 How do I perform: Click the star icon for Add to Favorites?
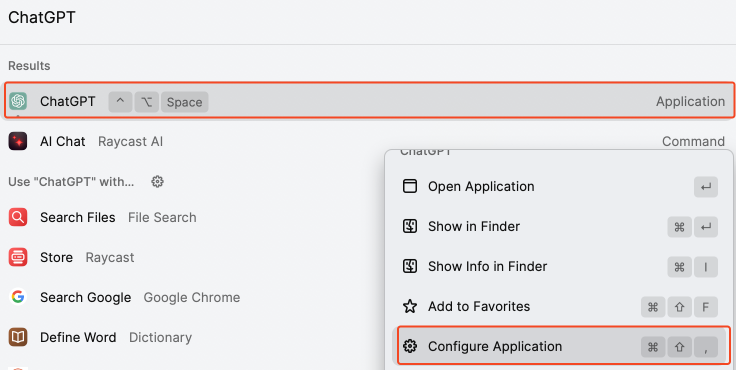(410, 306)
